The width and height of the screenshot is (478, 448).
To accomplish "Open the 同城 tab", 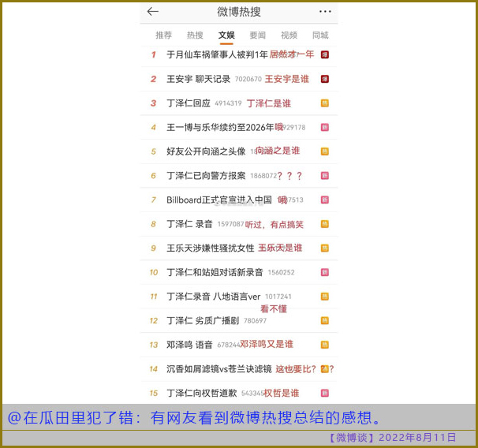I will [x=320, y=35].
